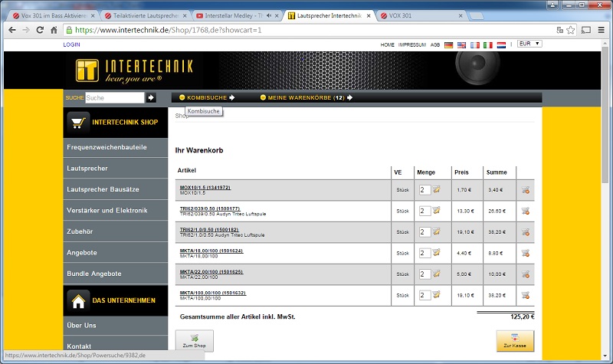The height and width of the screenshot is (364, 613).
Task: Update quantity icon for TRI62/039/0.50 row
Action: coord(436,211)
